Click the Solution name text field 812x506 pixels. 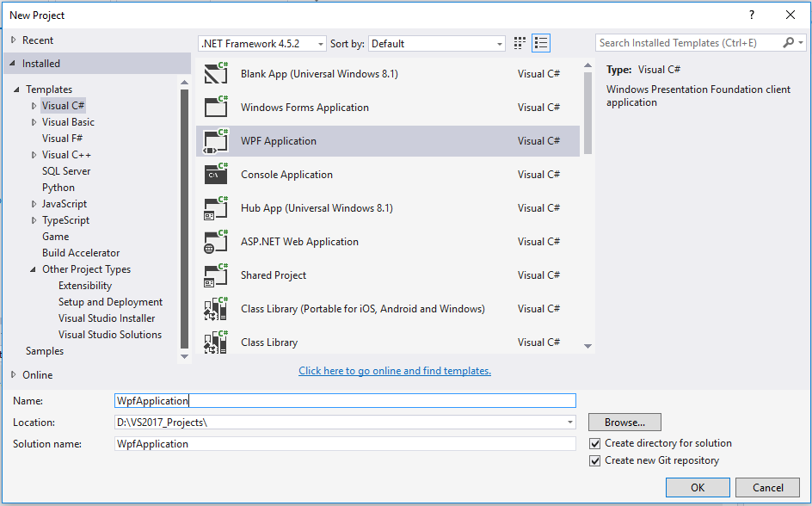coord(345,444)
